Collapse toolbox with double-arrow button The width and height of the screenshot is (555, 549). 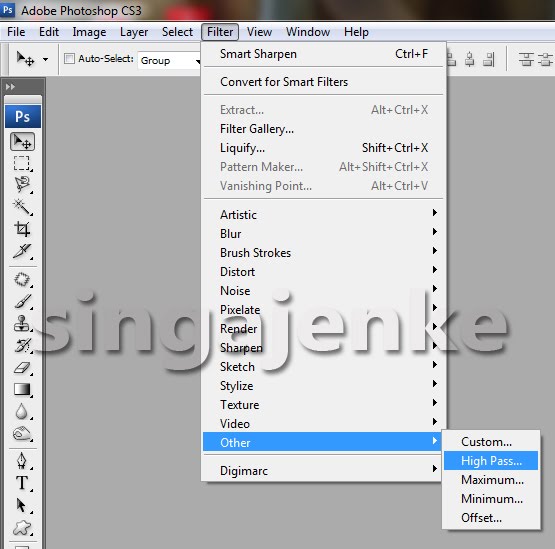pyautogui.click(x=10, y=87)
